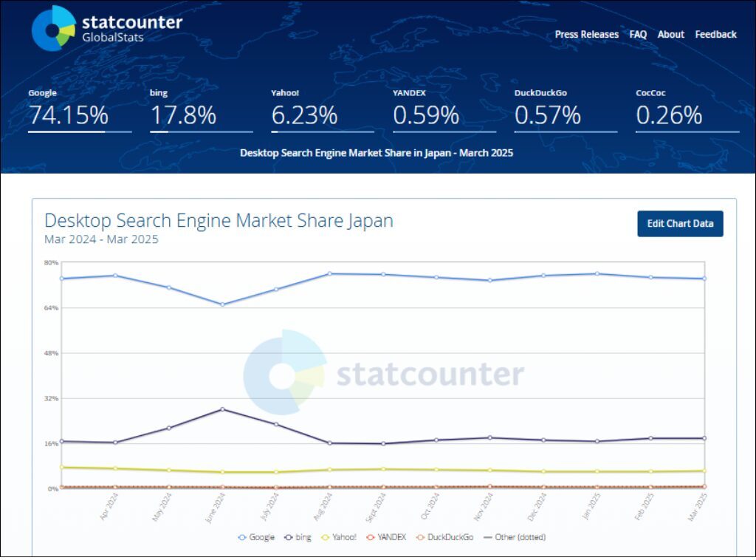The width and height of the screenshot is (756, 560).
Task: Click the Edit Chart Data button
Action: 680,223
